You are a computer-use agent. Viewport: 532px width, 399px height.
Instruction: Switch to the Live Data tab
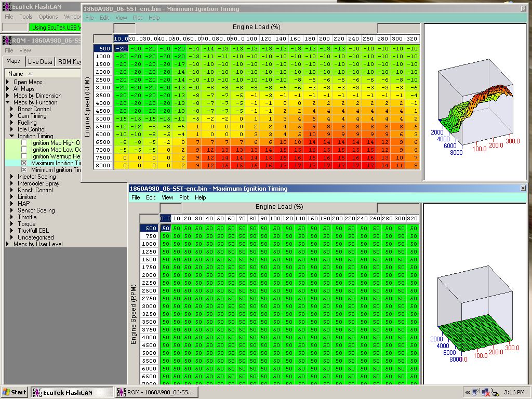coord(40,62)
